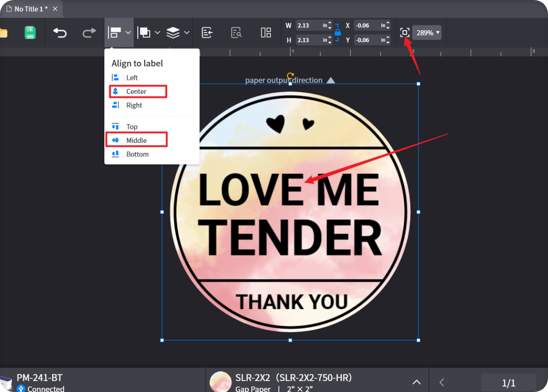548x392 pixels.
Task: Click the paper output direction triangle
Action: coord(331,80)
